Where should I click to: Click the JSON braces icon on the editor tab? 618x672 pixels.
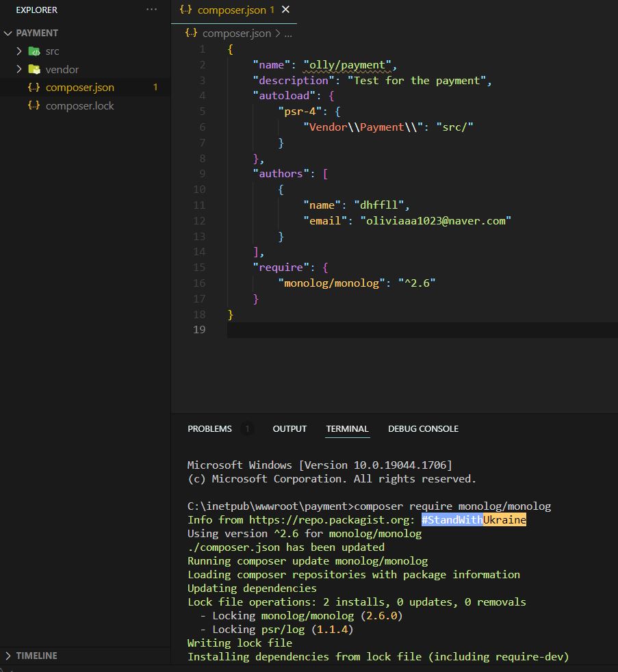pos(186,10)
